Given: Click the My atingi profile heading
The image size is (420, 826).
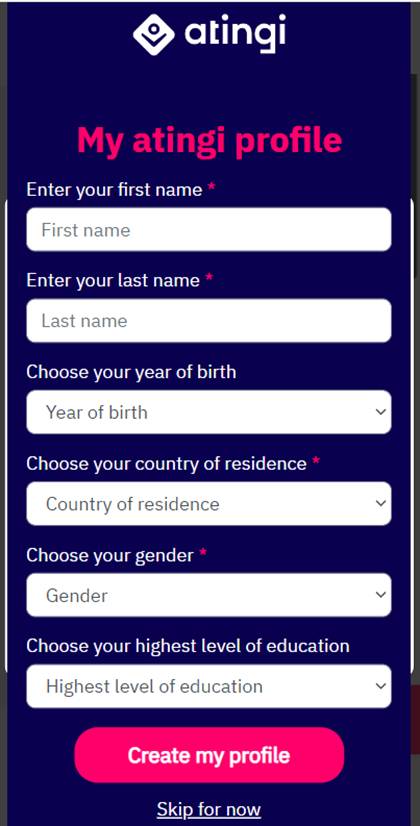Looking at the screenshot, I should tap(210, 141).
